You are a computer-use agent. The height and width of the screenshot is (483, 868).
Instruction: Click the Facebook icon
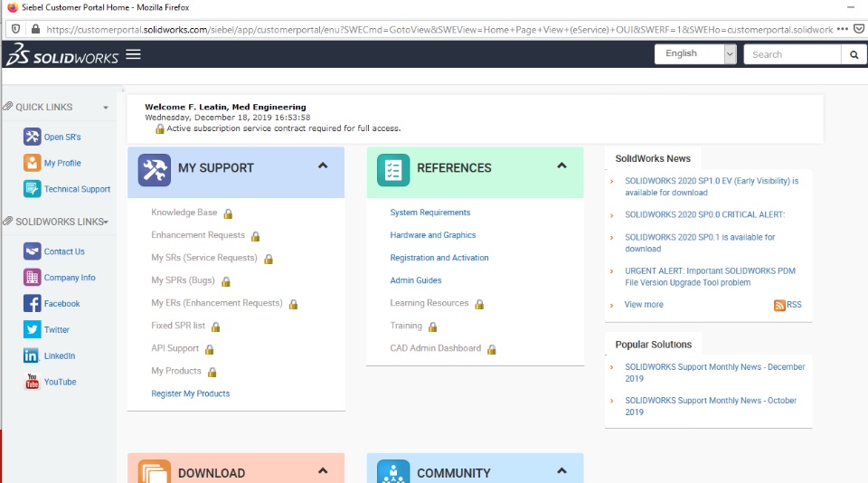33,303
